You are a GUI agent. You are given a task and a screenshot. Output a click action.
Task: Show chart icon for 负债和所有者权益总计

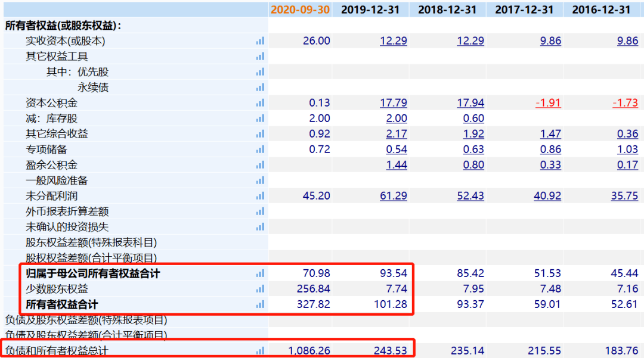pos(260,351)
